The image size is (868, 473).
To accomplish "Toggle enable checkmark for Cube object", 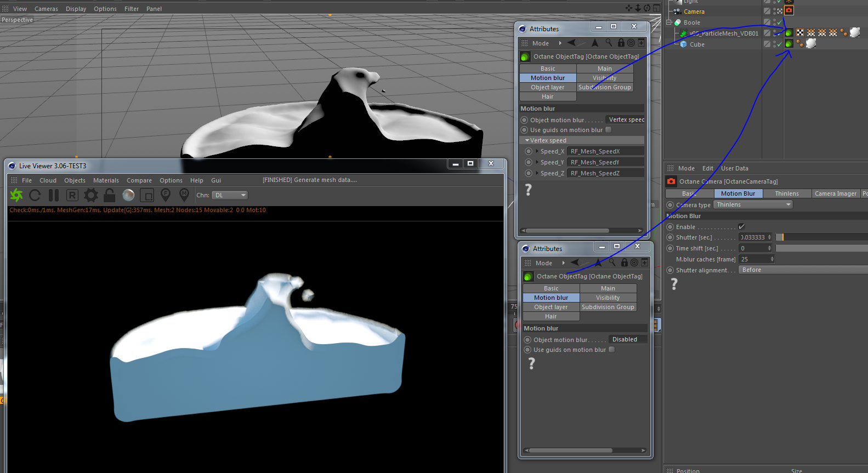I will click(779, 44).
